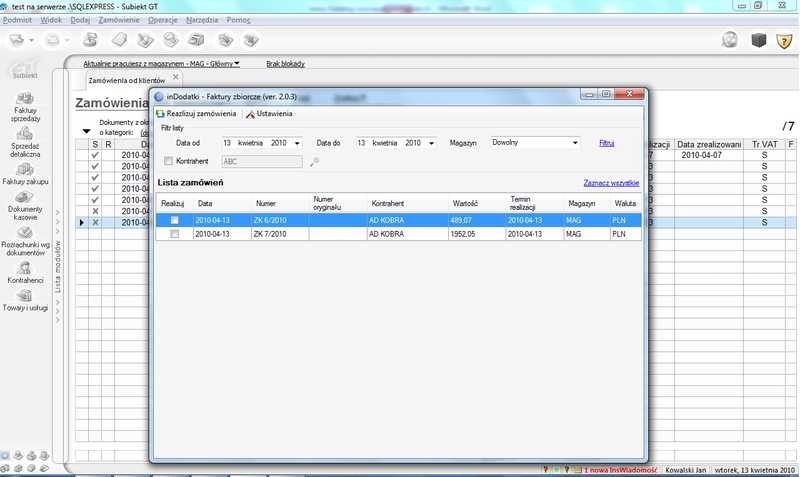Open the Zamówienie menu
The height and width of the screenshot is (477, 800).
pos(119,20)
